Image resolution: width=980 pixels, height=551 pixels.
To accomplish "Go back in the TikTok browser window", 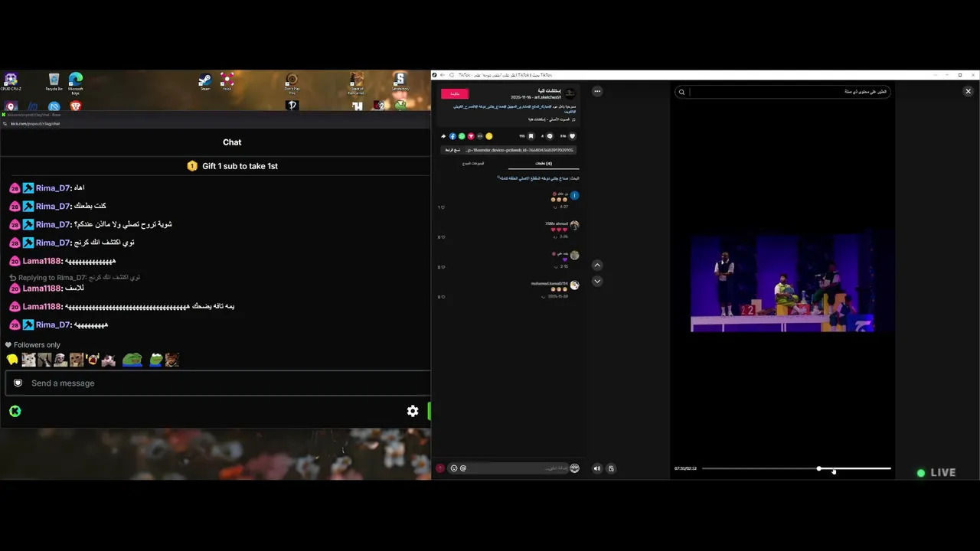I will click(443, 75).
